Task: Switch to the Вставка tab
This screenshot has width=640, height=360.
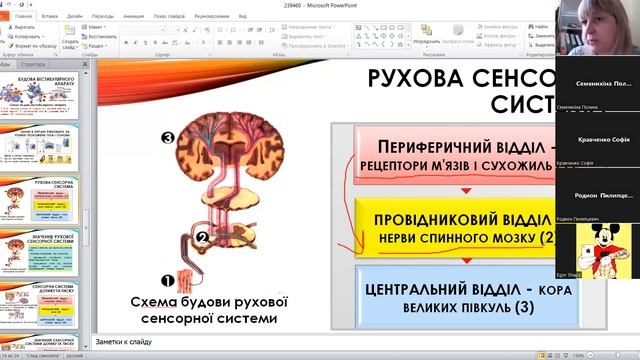Action: pos(49,16)
